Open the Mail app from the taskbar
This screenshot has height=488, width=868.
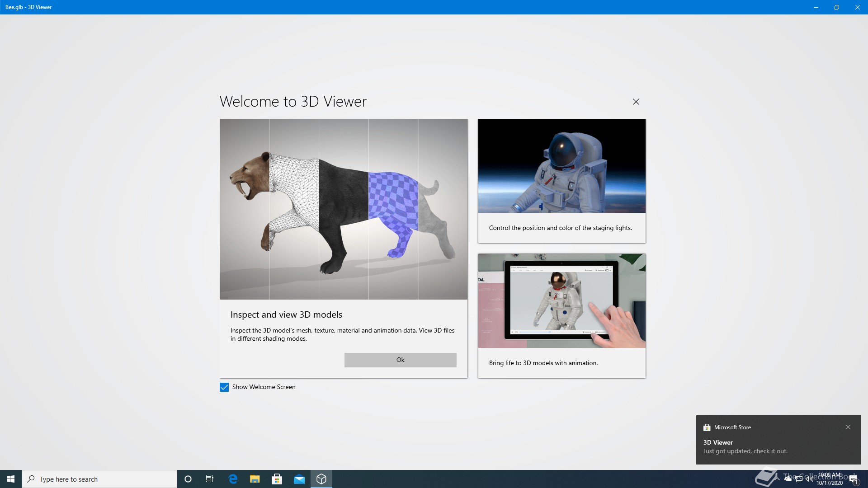[x=299, y=479]
